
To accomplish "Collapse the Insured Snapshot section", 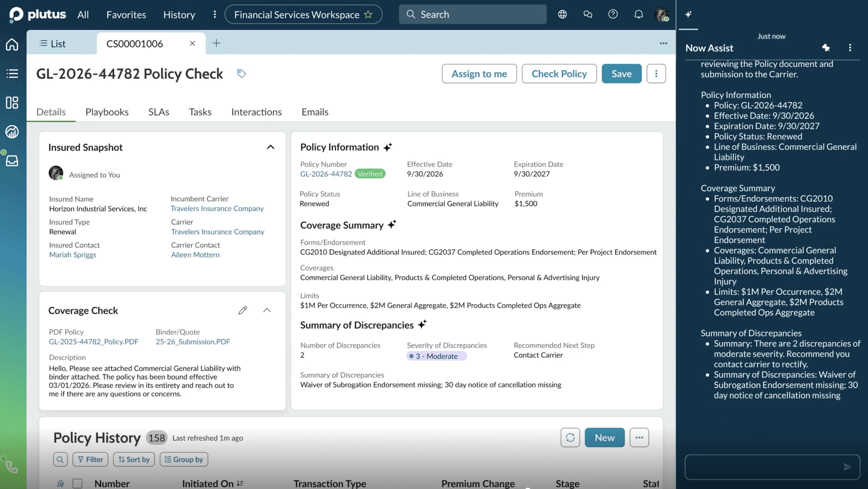I will 270,147.
